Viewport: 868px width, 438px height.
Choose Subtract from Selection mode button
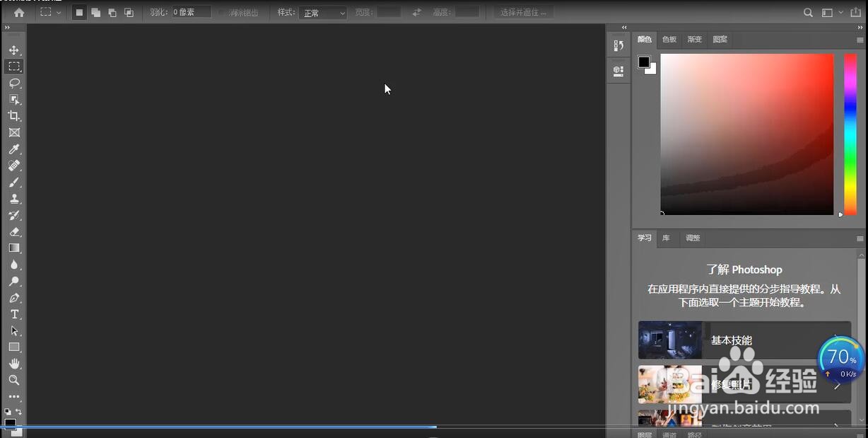click(112, 12)
